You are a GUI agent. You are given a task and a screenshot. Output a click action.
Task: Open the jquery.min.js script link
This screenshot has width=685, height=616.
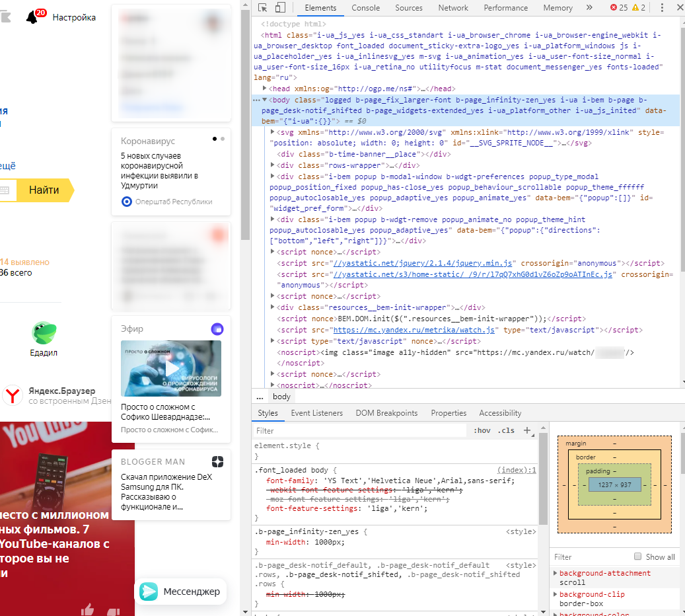[x=423, y=263]
